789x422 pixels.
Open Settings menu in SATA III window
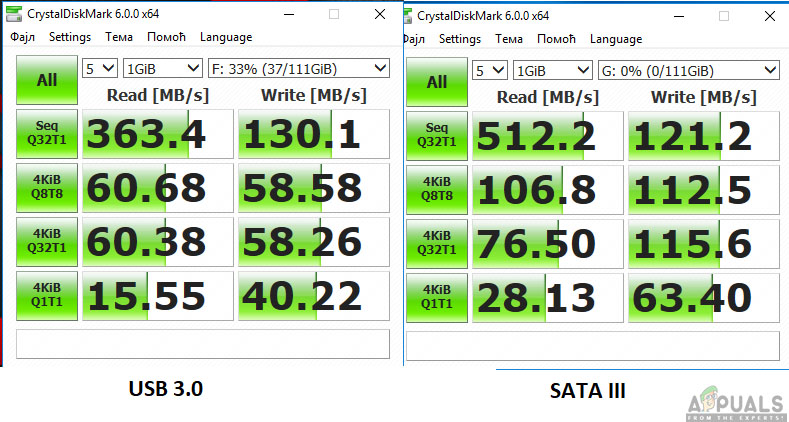[x=460, y=39]
